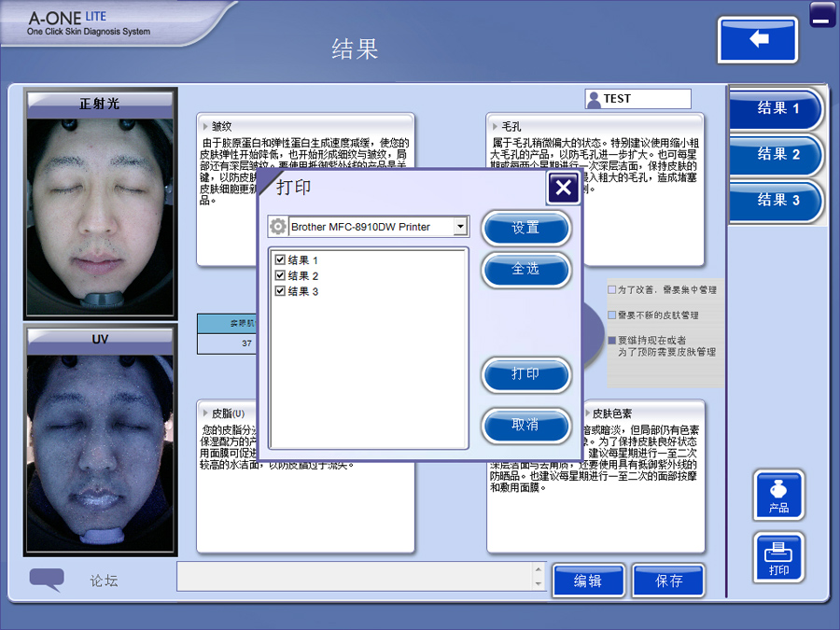Click the 设置 button in print dialog
This screenshot has height=630, width=840.
coord(525,229)
